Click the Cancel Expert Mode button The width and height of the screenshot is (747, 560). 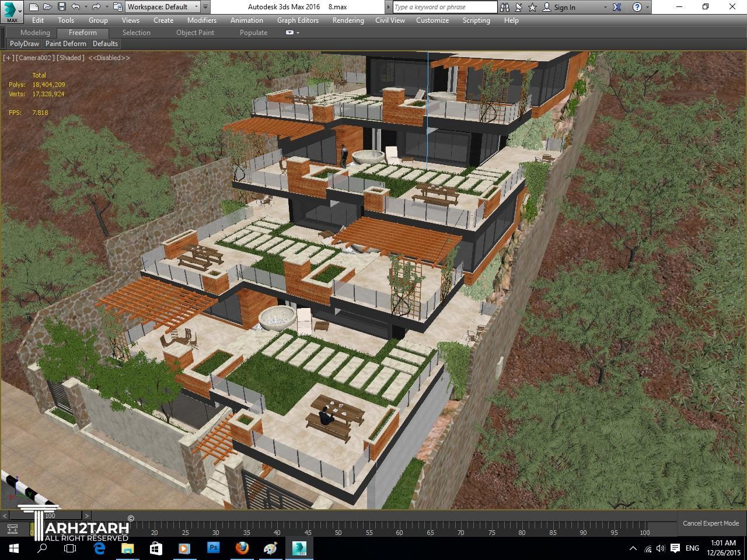point(710,523)
